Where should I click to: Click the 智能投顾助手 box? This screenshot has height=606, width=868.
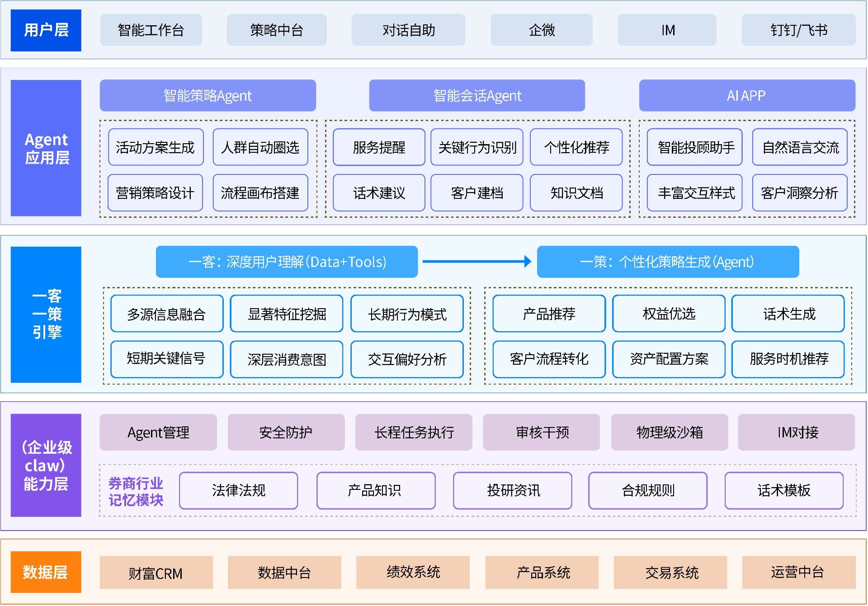[x=694, y=147]
